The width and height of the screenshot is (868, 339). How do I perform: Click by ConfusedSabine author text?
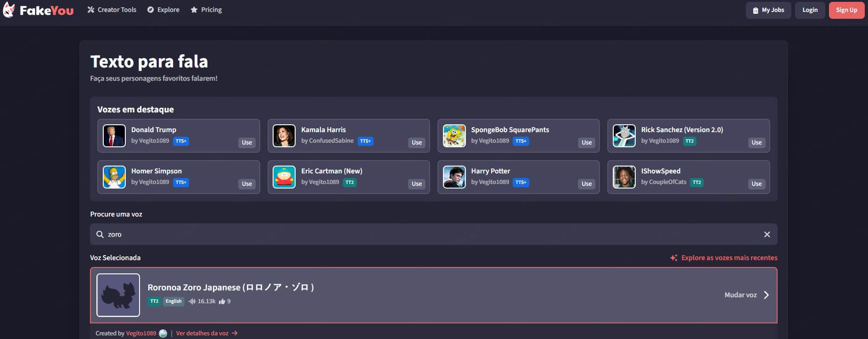pyautogui.click(x=327, y=141)
